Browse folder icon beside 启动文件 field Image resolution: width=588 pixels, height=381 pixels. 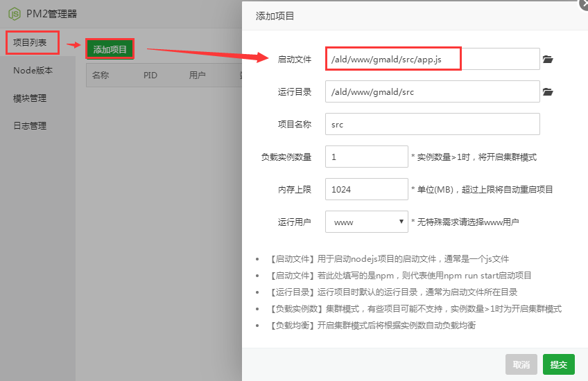[548, 60]
